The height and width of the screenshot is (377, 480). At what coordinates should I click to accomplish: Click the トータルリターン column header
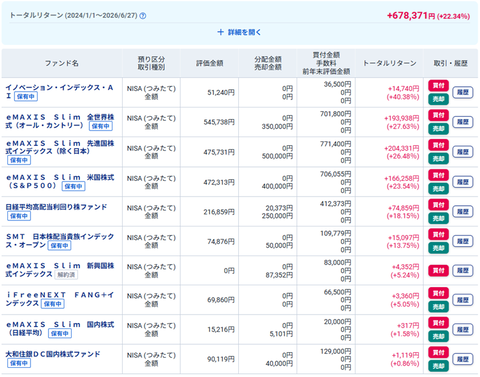389,63
